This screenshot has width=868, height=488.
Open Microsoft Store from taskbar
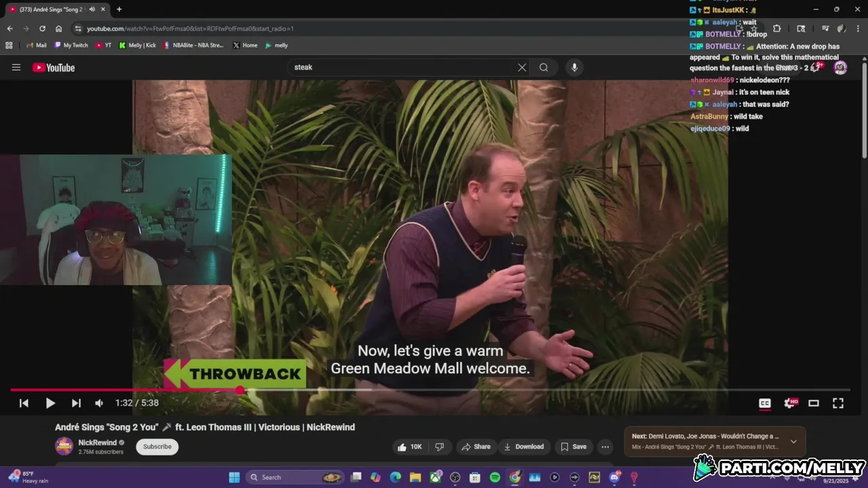475,477
